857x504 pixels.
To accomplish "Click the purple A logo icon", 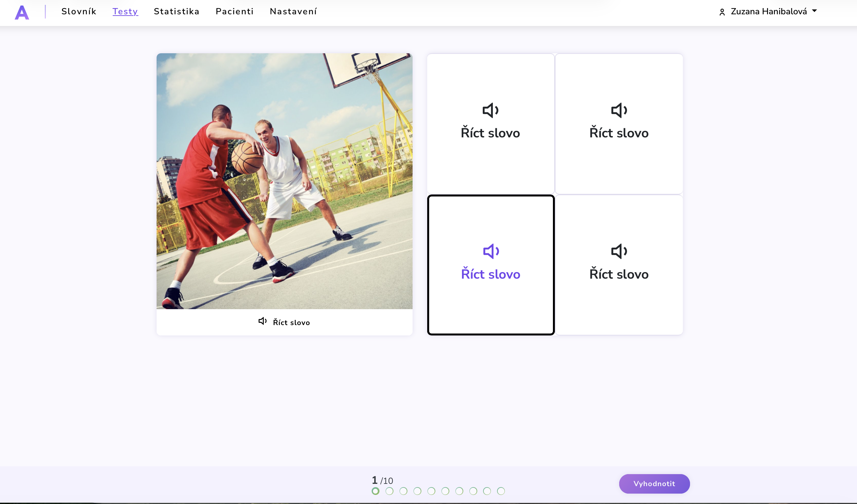I will click(22, 12).
